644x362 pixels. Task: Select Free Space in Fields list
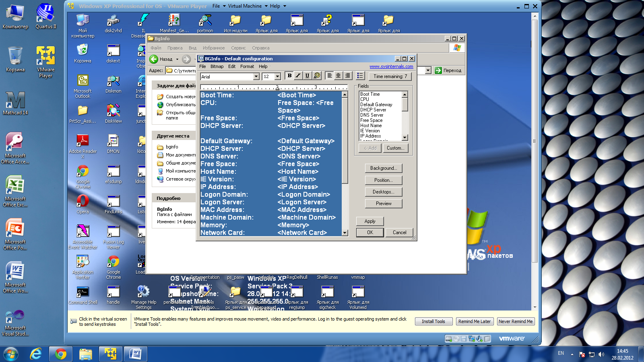372,120
